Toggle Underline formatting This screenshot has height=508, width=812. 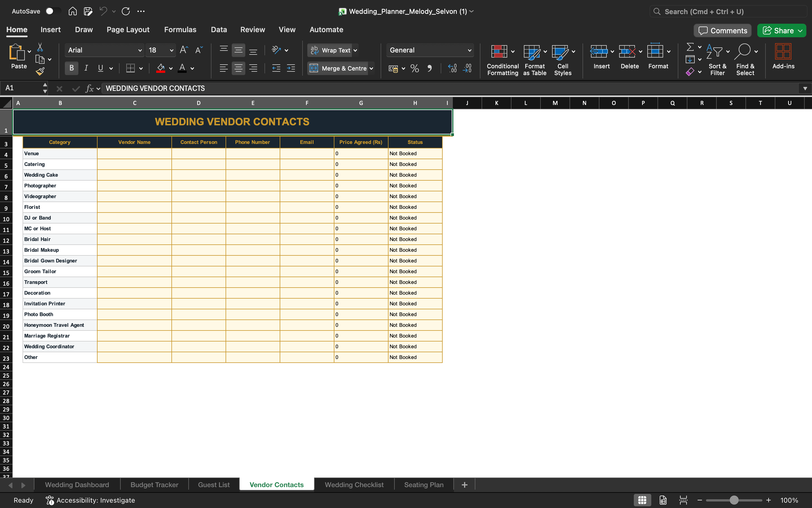point(100,68)
